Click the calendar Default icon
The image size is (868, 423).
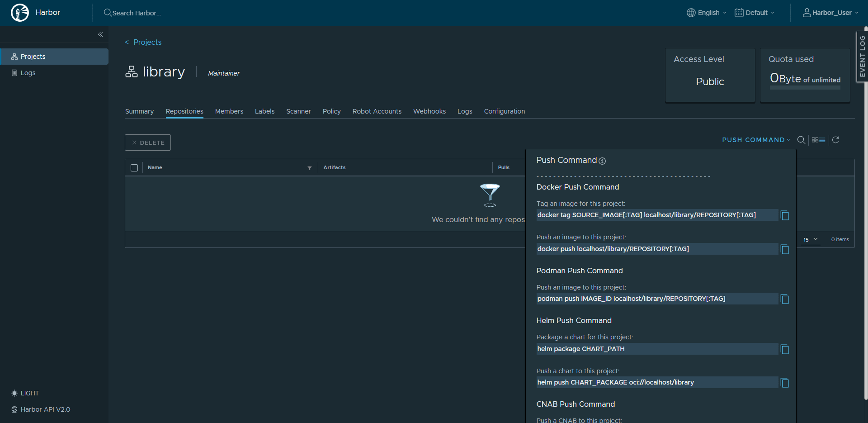[x=739, y=13]
